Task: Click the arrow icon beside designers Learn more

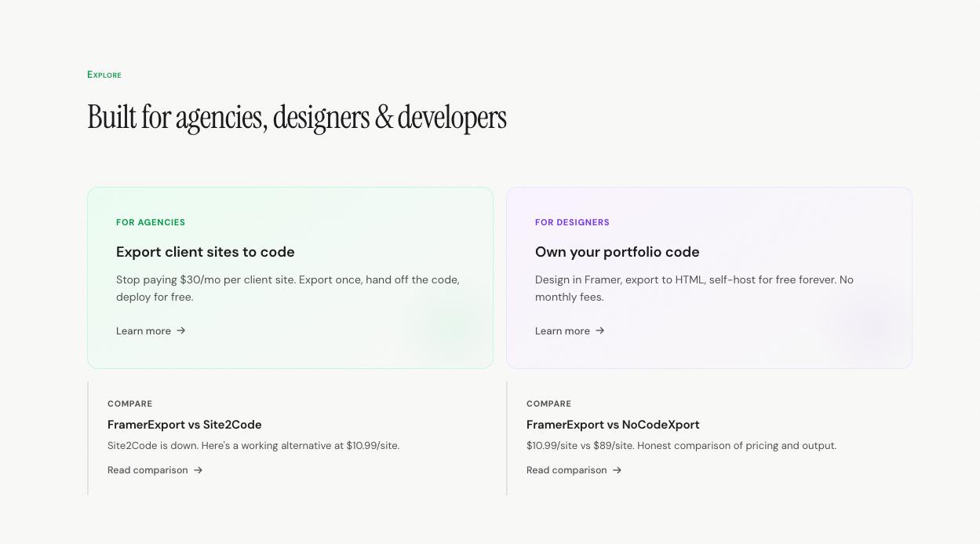Action: coord(600,330)
